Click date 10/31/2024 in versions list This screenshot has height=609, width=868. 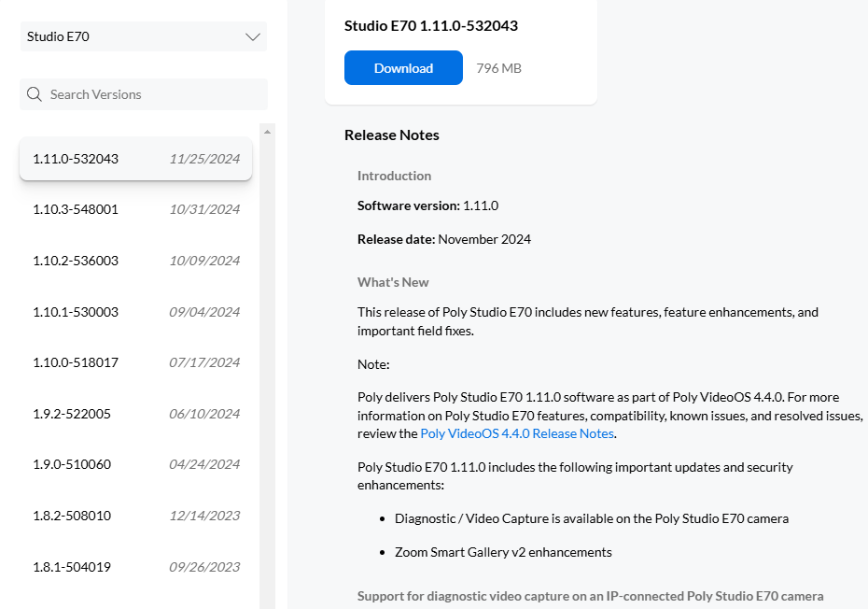click(x=204, y=209)
